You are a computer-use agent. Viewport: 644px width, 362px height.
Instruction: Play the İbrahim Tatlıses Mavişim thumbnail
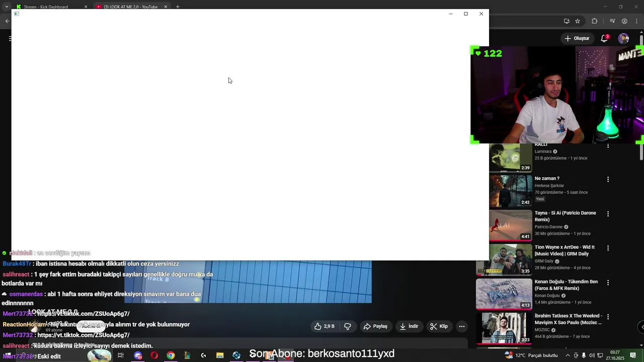coord(504,328)
